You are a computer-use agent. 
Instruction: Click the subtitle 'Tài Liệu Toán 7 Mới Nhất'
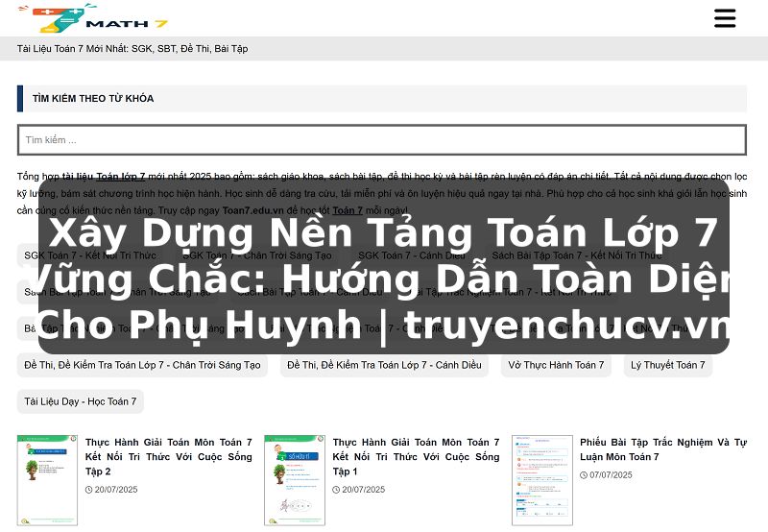tap(132, 49)
